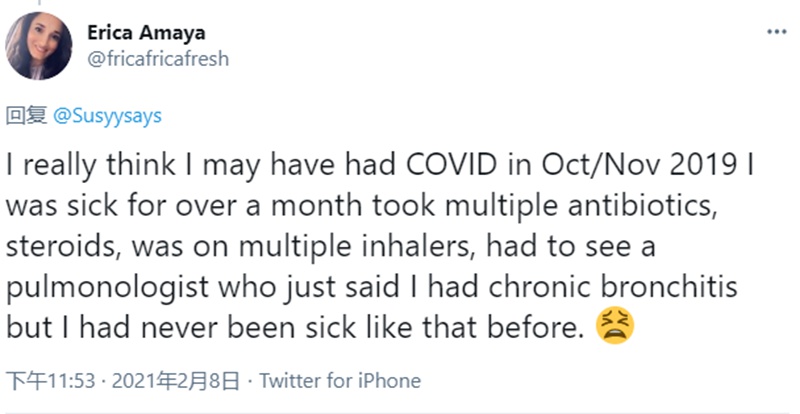
Task: Open the @fricafricafresh handle link
Action: click(x=158, y=59)
